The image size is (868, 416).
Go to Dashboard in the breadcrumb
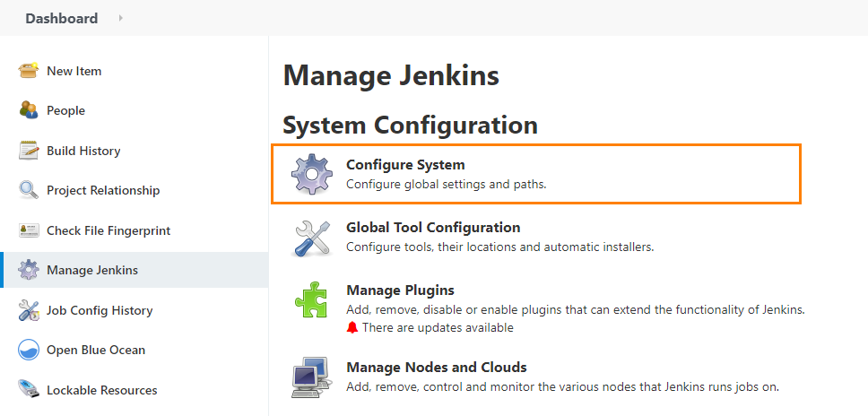61,18
